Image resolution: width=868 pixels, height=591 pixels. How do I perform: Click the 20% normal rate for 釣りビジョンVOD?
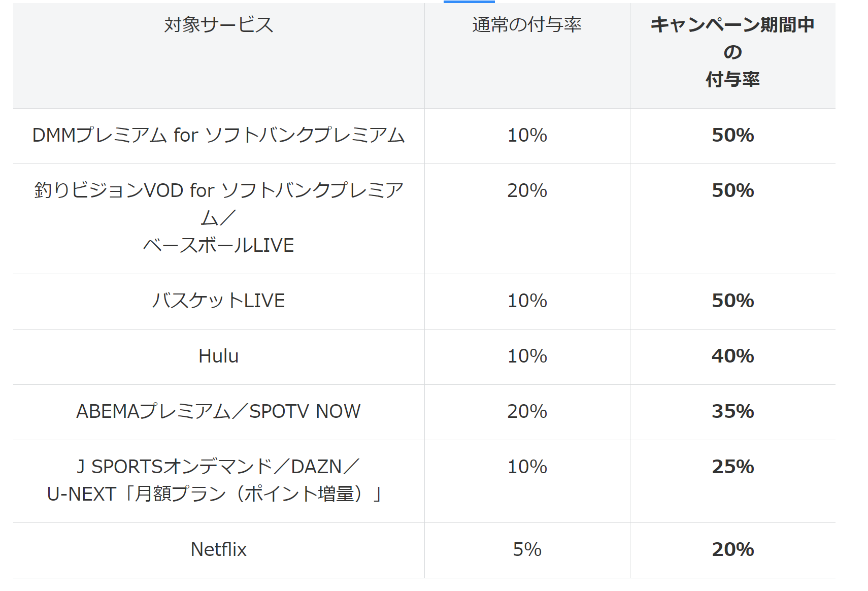coord(527,191)
